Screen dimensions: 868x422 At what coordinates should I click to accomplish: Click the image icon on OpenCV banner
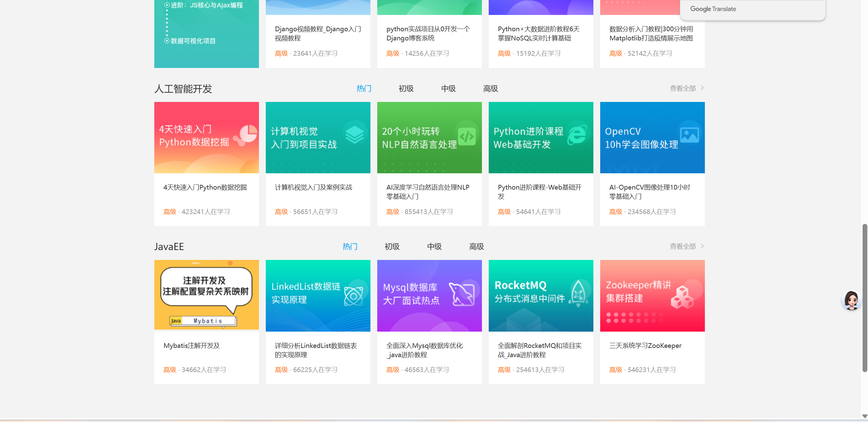click(x=690, y=135)
